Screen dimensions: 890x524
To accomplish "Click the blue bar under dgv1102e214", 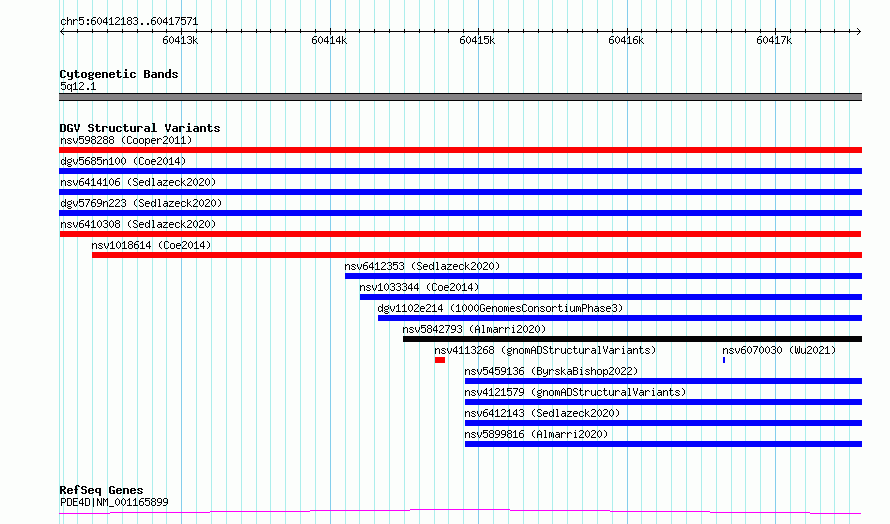I will click(620, 318).
